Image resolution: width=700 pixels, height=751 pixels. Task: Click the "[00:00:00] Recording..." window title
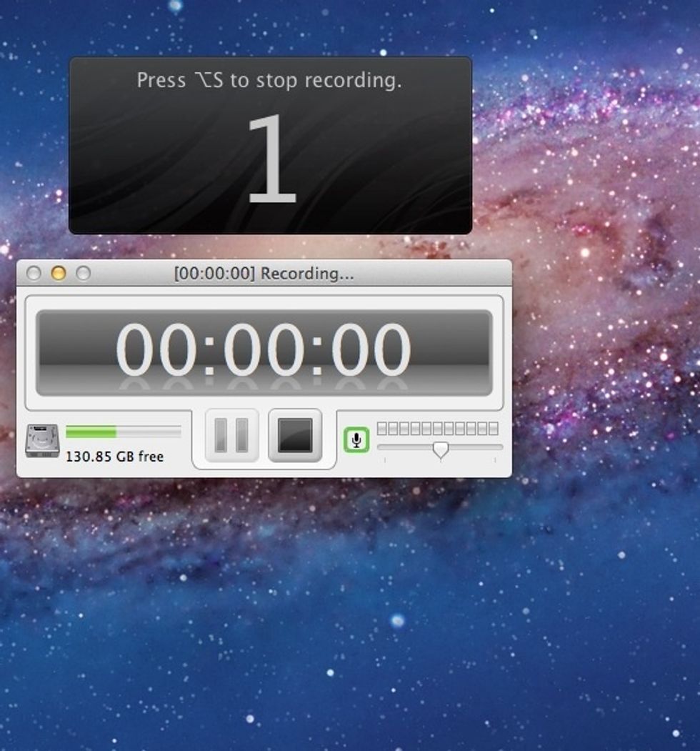[264, 274]
